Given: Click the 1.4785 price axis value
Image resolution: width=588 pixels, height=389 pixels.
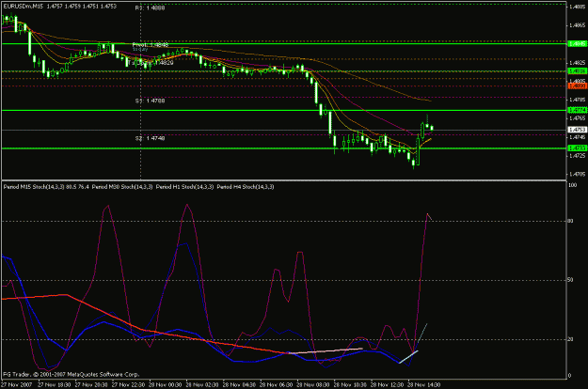Looking at the screenshot, I should click(577, 100).
